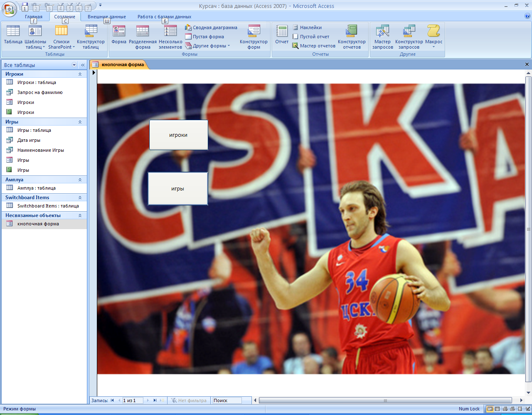Click the current record number field
The width and height of the screenshot is (532, 415).
coord(133,400)
